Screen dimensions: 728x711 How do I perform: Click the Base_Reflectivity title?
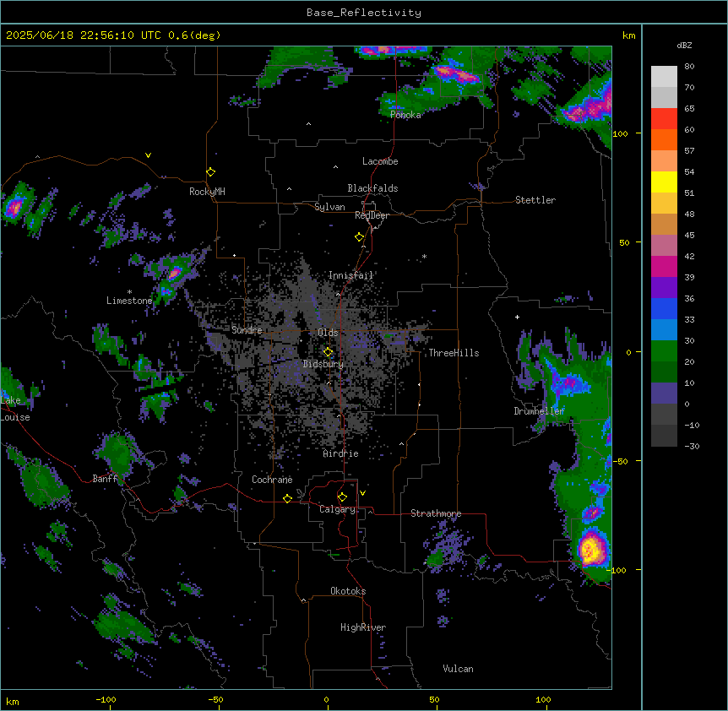tap(364, 13)
